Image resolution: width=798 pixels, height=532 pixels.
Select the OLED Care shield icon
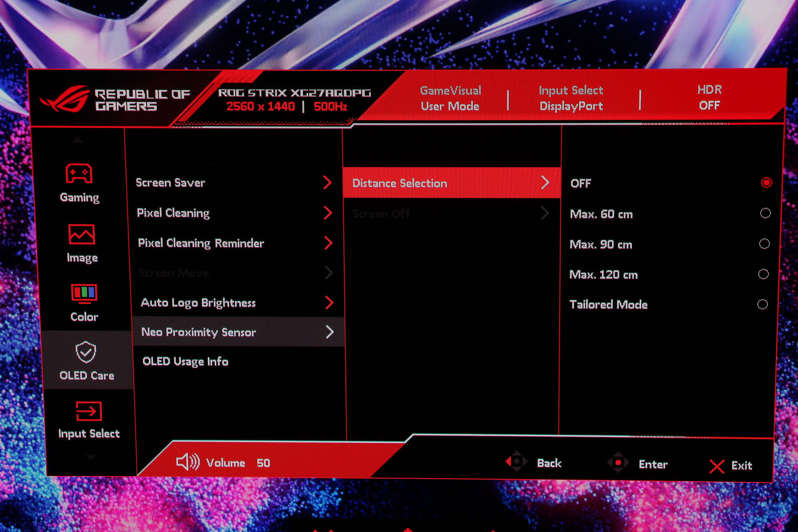85,352
